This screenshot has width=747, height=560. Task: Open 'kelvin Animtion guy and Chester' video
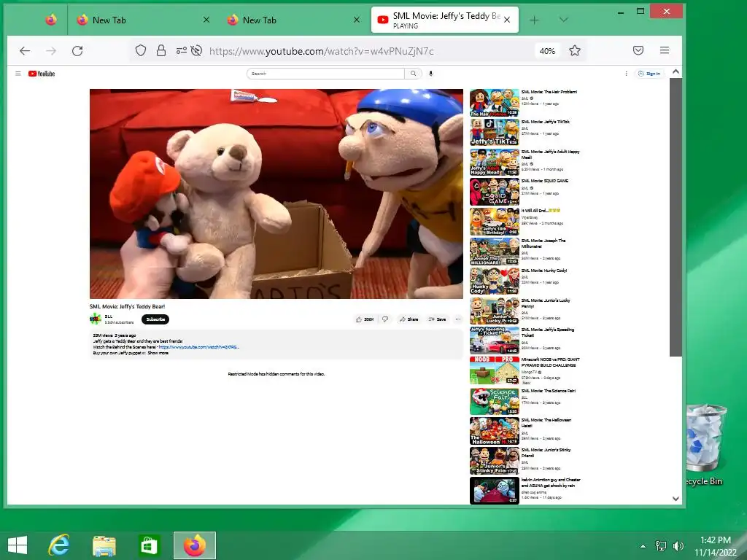[x=494, y=491]
